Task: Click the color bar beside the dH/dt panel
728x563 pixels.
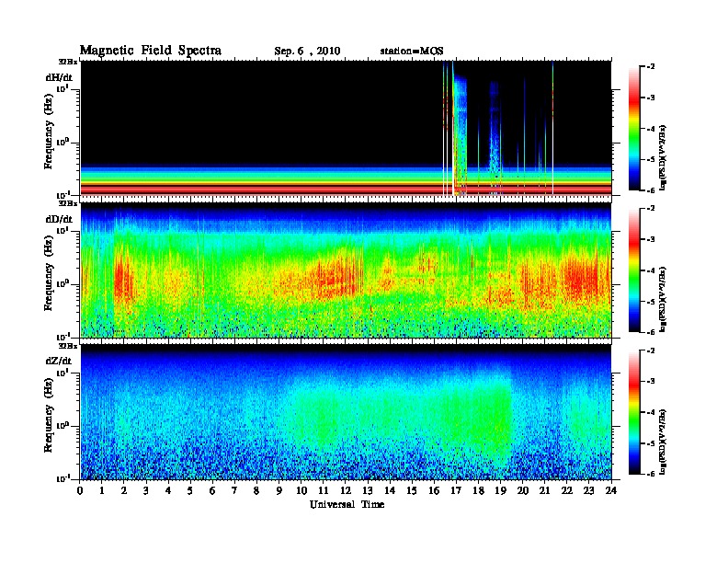Action: click(633, 129)
